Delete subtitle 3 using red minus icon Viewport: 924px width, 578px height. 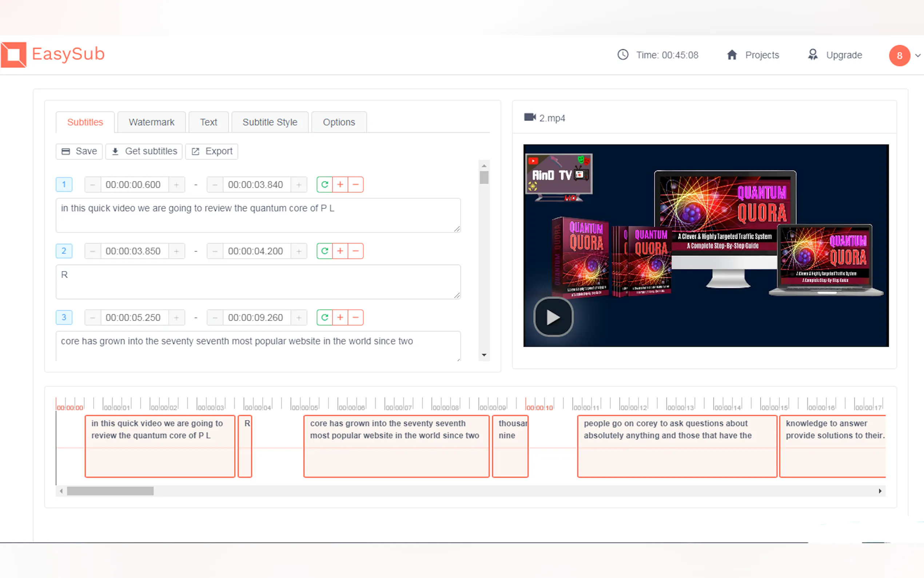tap(356, 318)
